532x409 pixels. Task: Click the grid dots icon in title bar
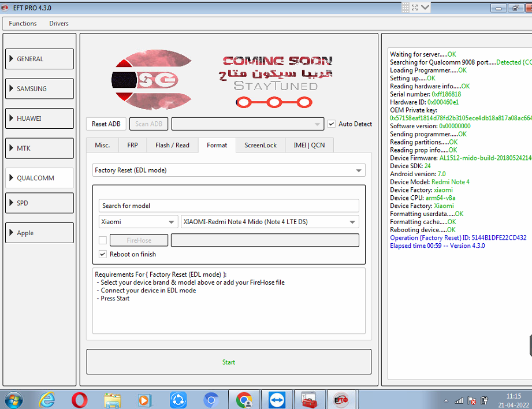point(405,8)
